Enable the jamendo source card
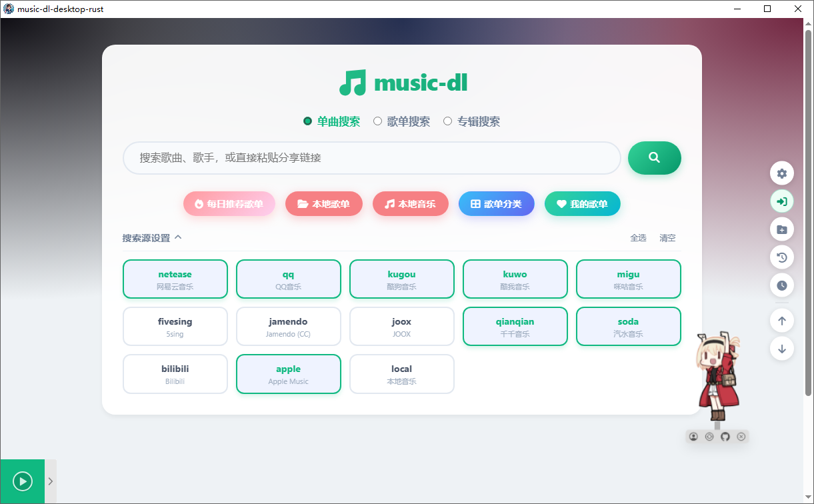 point(289,327)
